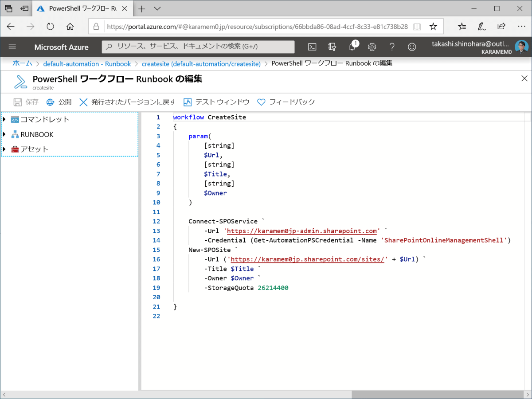Go back in the browser
Image resolution: width=532 pixels, height=399 pixels.
pos(10,27)
